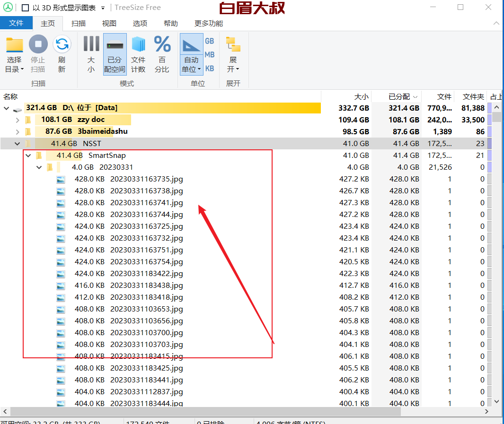Click image icon of 20230331112837.jpg

pyautogui.click(x=61, y=392)
